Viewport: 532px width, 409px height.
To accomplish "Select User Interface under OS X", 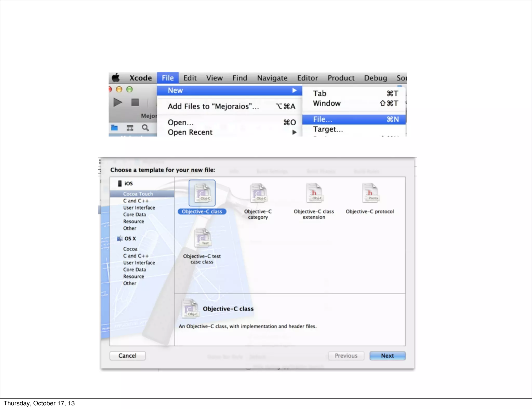I will tap(139, 263).
